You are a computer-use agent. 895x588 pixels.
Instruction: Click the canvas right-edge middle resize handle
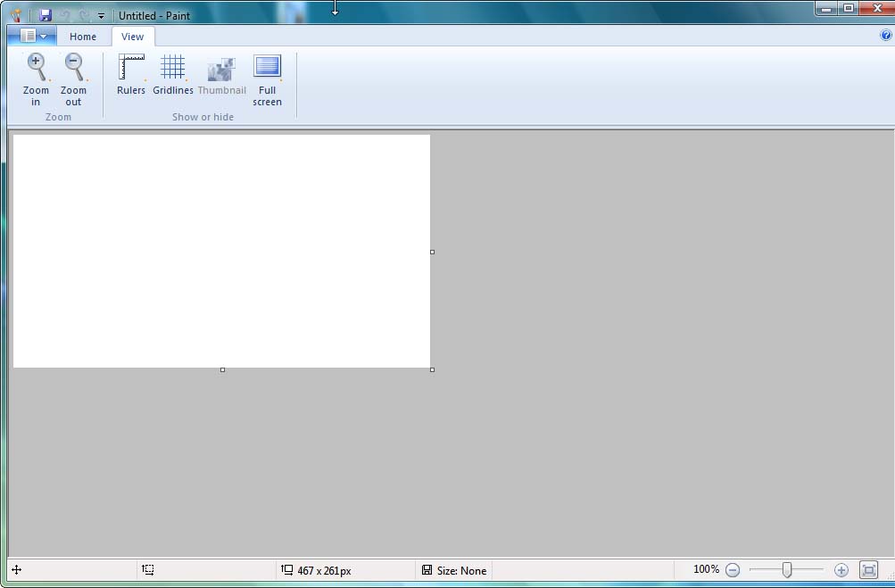coord(433,252)
